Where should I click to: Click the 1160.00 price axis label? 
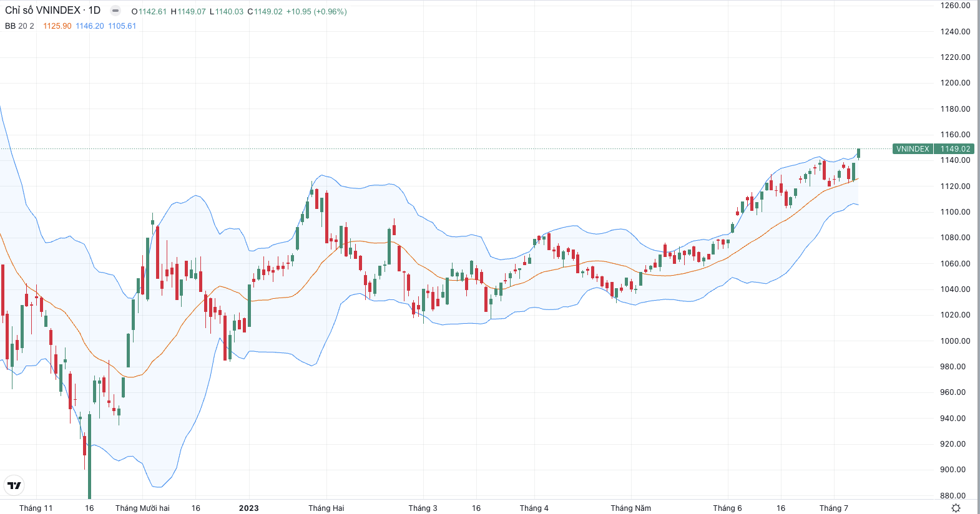pyautogui.click(x=956, y=135)
